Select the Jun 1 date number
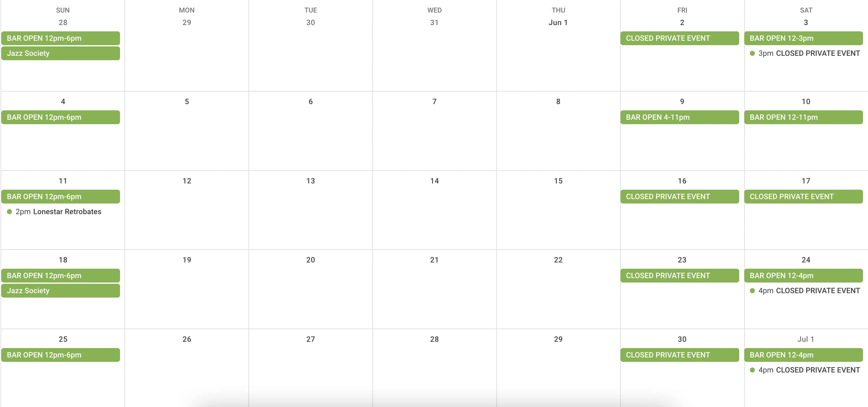This screenshot has width=868, height=407. point(558,23)
